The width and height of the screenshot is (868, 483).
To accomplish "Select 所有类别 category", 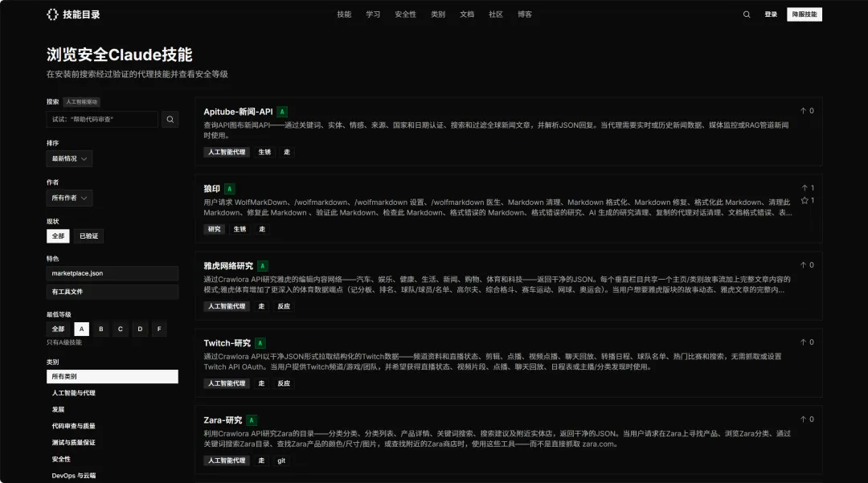I will click(x=113, y=377).
